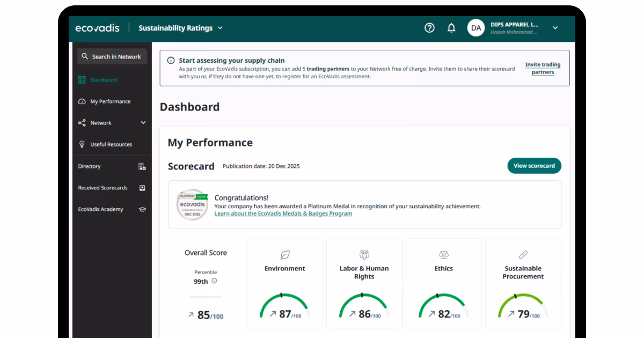The height and width of the screenshot is (338, 644).
Task: Click the 'Congratulations!' heading
Action: coord(241,198)
